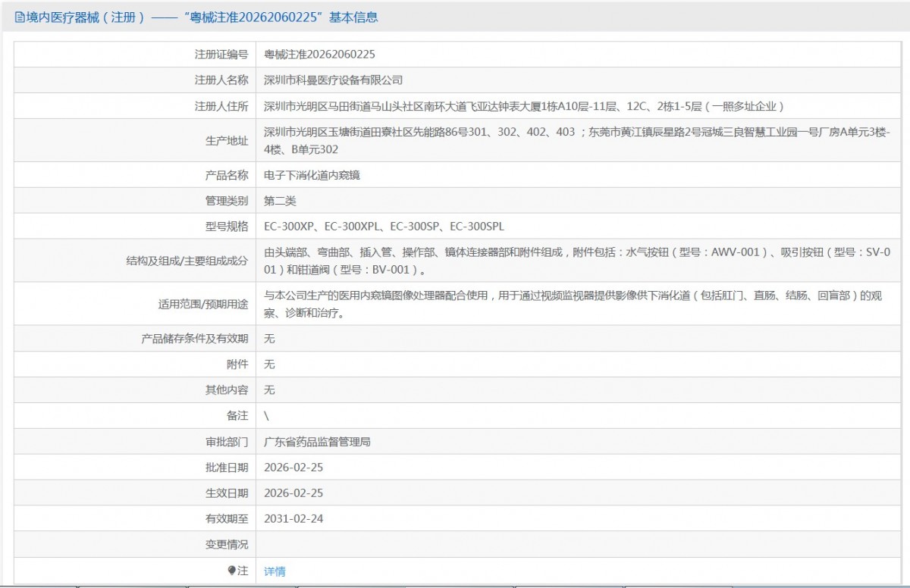Click the 产品储存条件及有效期 label cell
Viewport: 910px width, 588px height.
point(195,339)
